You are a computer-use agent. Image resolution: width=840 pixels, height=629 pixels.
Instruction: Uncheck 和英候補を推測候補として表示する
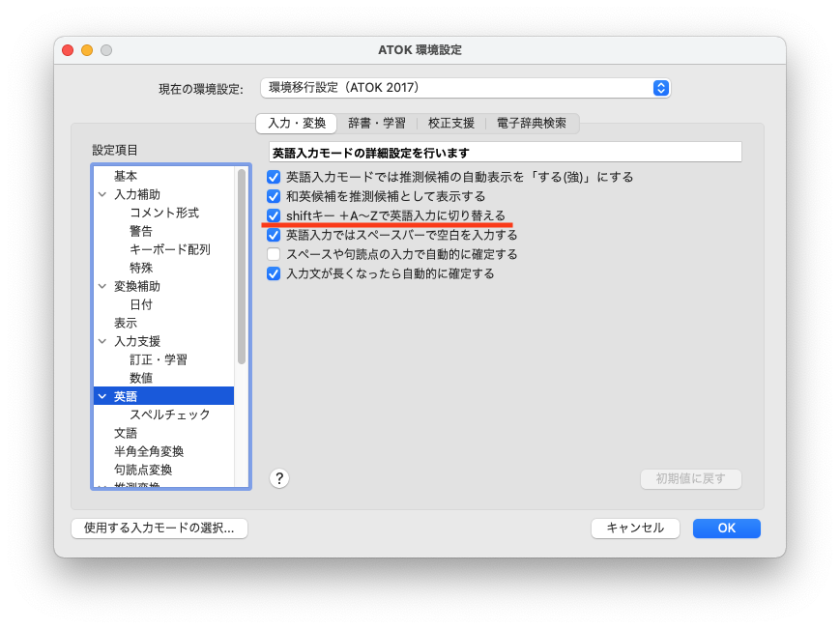click(274, 196)
